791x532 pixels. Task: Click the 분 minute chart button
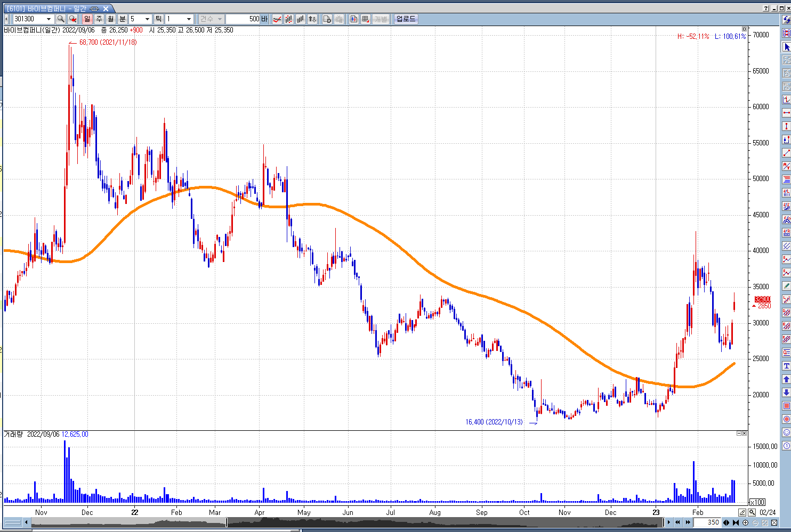[123, 19]
